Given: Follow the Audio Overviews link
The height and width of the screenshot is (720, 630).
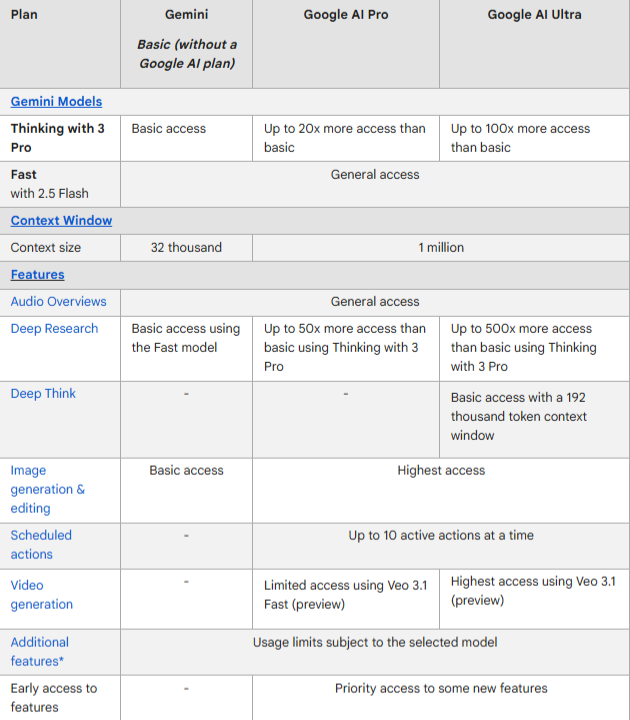Looking at the screenshot, I should point(58,301).
